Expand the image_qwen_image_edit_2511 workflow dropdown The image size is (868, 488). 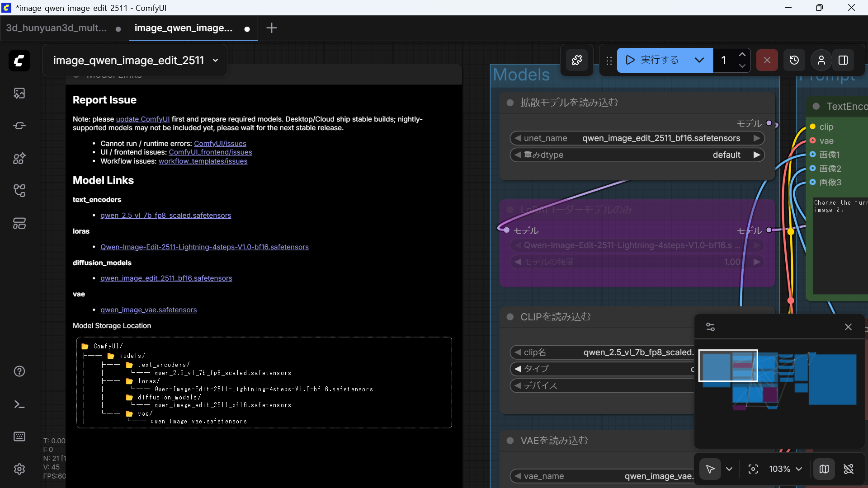216,61
